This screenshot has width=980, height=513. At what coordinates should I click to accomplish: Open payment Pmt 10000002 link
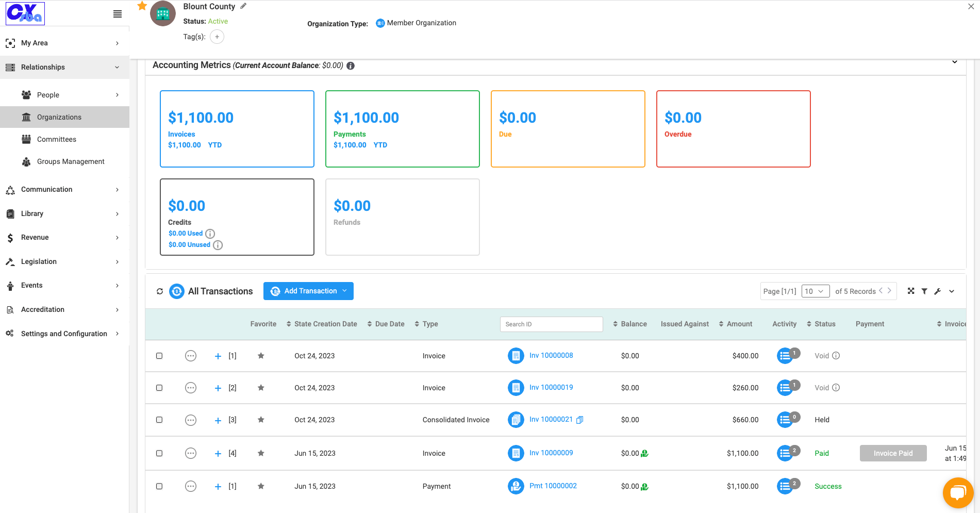[553, 486]
